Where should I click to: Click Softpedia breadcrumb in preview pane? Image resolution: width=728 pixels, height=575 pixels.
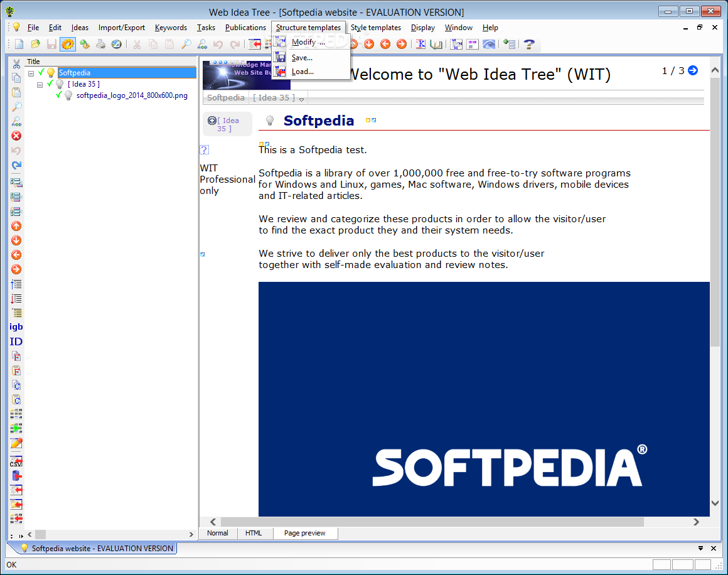226,97
